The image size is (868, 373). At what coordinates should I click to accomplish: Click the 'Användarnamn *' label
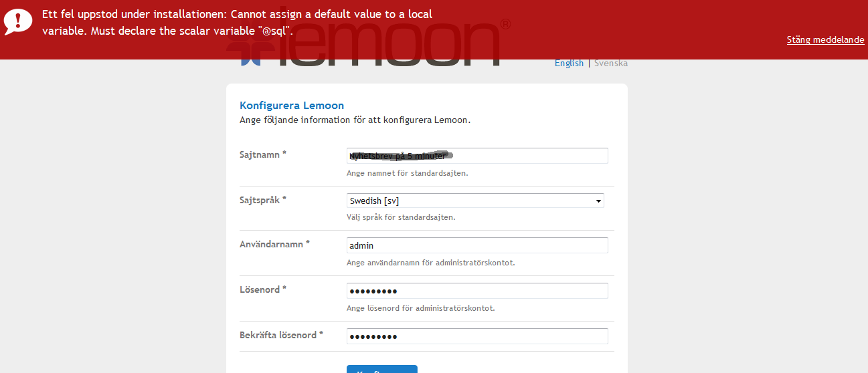pos(274,244)
